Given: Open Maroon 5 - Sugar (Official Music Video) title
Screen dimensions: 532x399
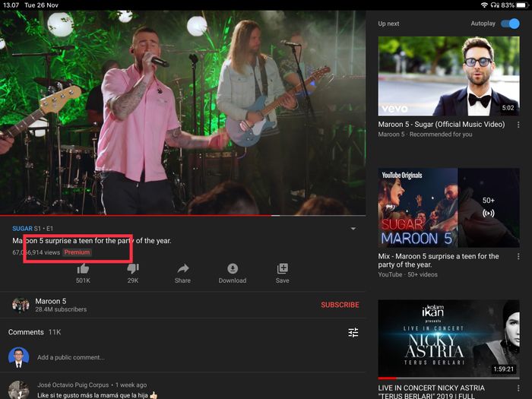Looking at the screenshot, I should 441,125.
